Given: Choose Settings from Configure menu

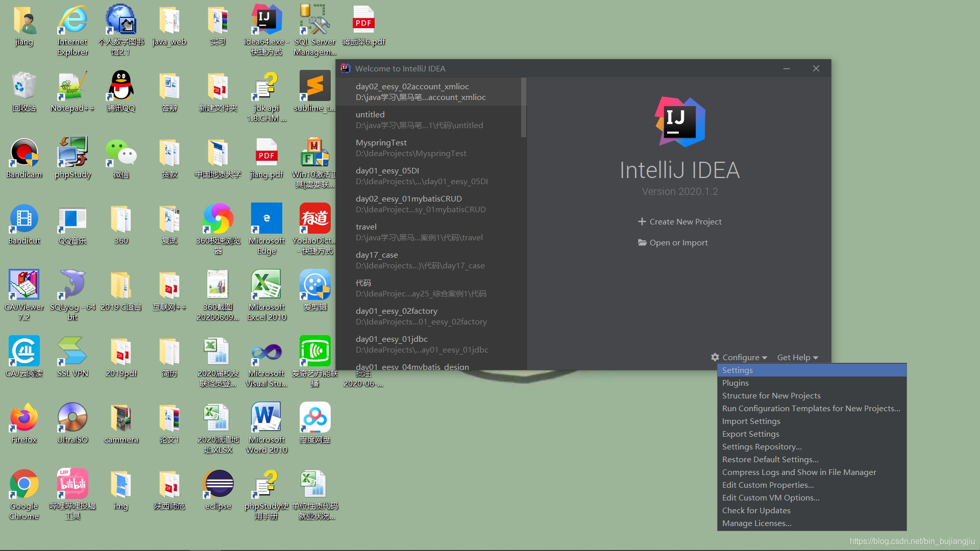Looking at the screenshot, I should 812,370.
